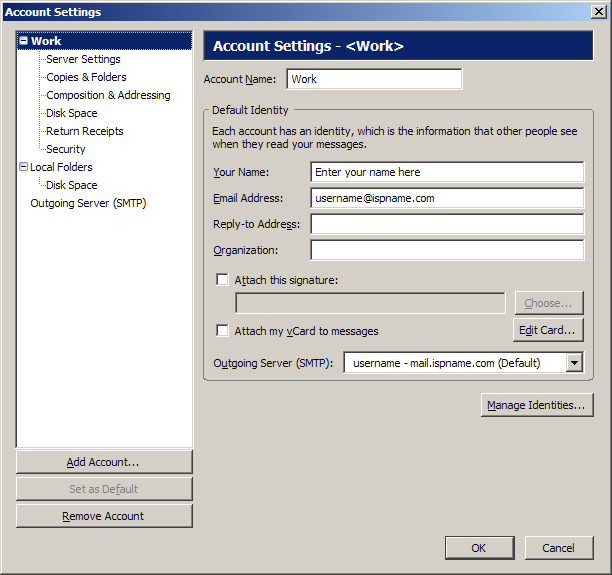Image resolution: width=612 pixels, height=575 pixels.
Task: Confirm settings with the OK button
Action: [x=479, y=548]
